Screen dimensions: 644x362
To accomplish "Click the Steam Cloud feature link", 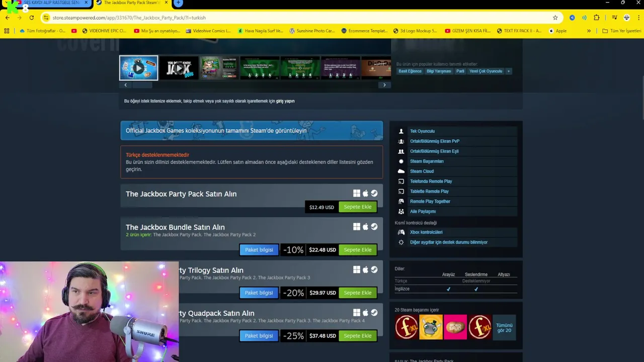I will [422, 171].
